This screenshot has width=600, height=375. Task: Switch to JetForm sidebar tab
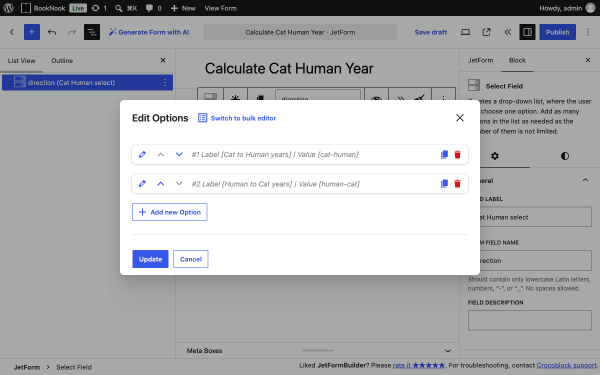tap(480, 60)
